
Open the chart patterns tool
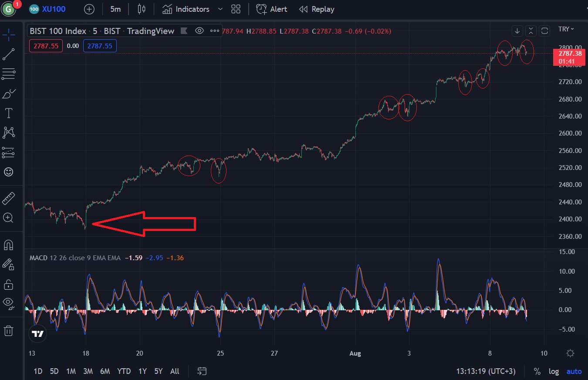(x=9, y=132)
